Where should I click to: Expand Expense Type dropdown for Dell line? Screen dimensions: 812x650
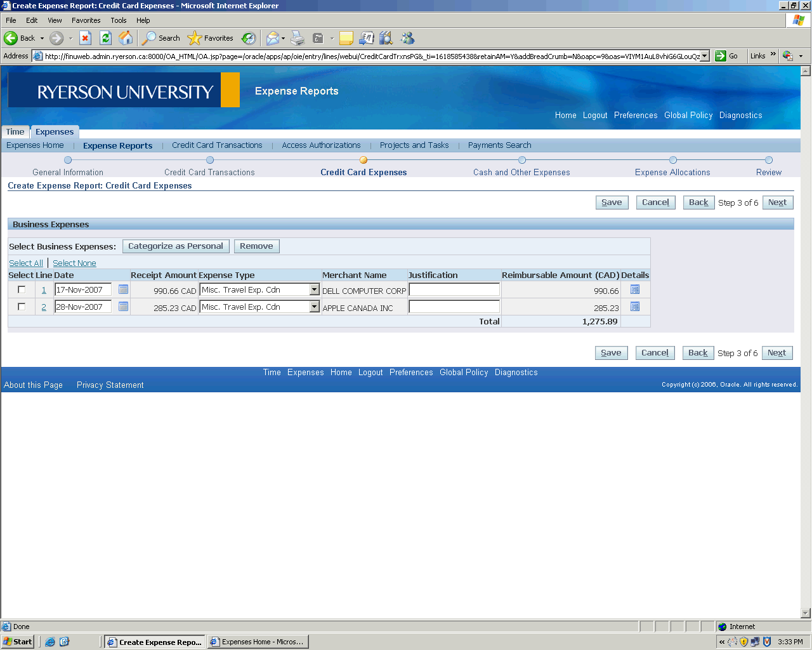tap(314, 289)
